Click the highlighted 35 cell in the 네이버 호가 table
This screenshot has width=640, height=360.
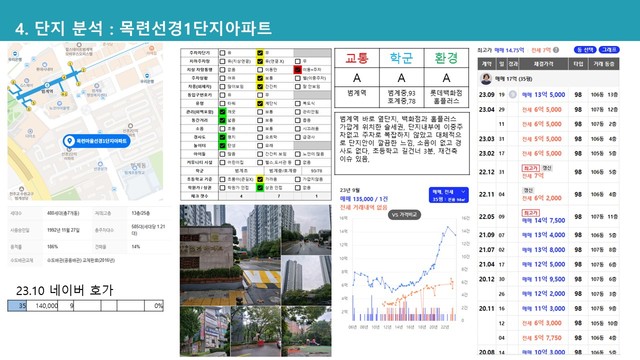click(17, 306)
